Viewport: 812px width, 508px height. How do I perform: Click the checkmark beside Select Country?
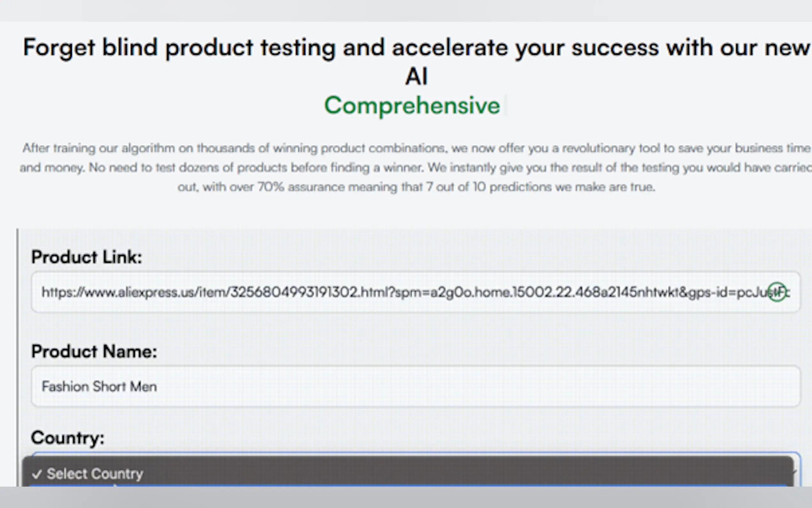[37, 474]
